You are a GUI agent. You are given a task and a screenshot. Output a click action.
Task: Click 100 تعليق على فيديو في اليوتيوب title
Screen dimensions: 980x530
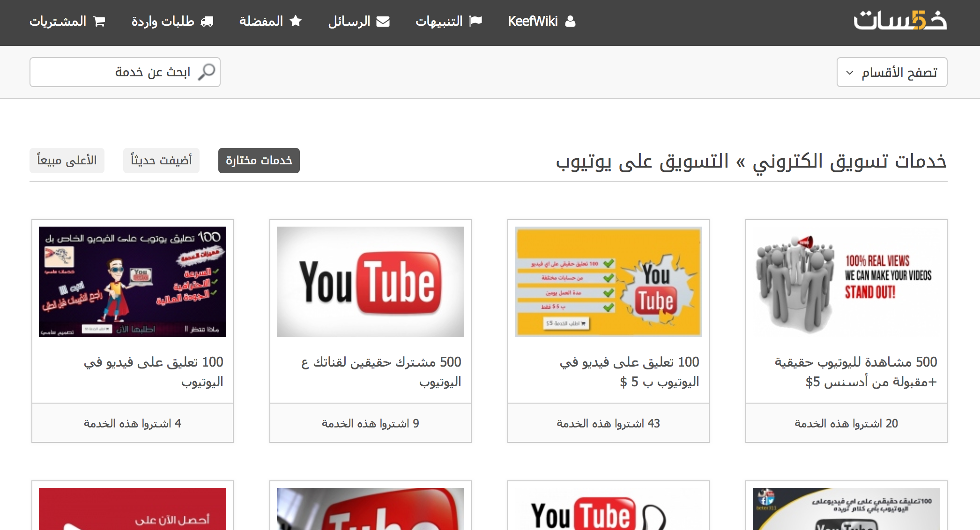[x=154, y=372]
